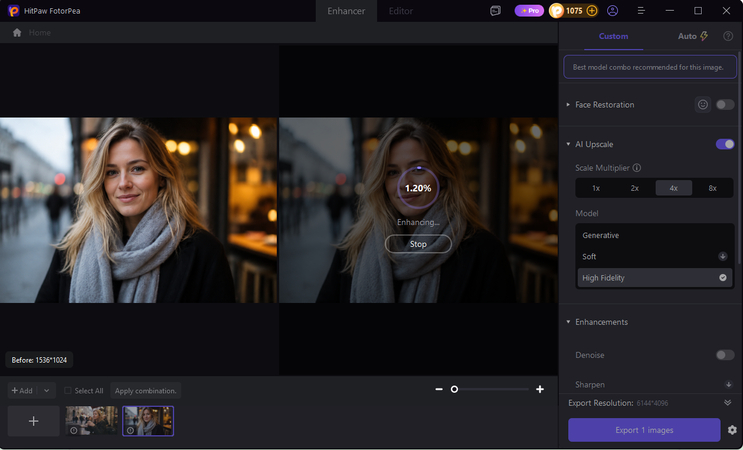Screen dimensions: 743x450
Task: Select 8x scale multiplier
Action: (x=712, y=188)
